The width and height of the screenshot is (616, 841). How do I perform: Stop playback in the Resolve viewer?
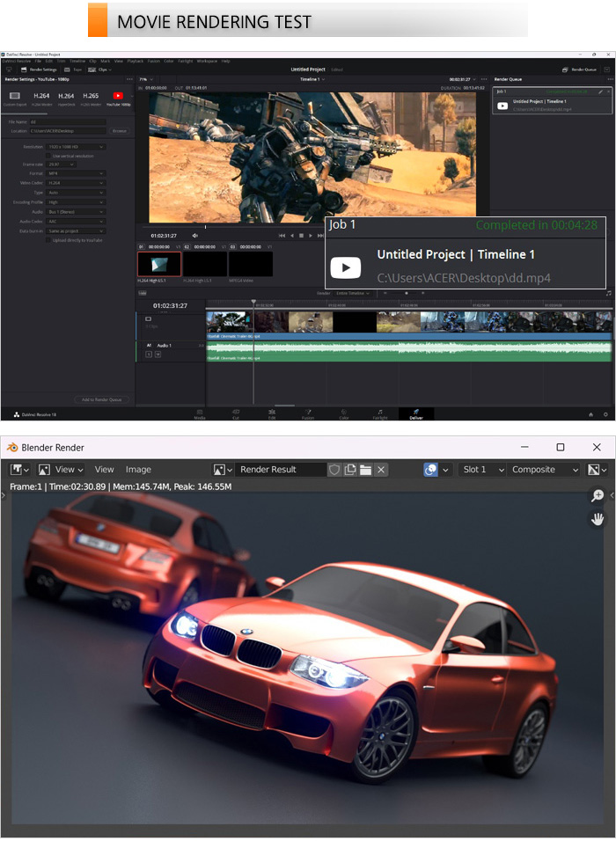tap(301, 236)
